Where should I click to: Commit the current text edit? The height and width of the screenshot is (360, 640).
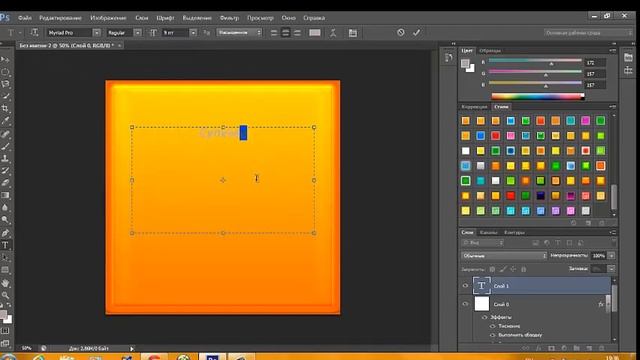tap(416, 32)
